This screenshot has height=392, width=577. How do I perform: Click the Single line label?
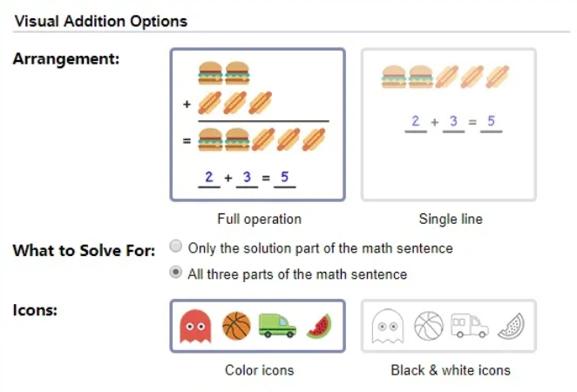(x=451, y=220)
